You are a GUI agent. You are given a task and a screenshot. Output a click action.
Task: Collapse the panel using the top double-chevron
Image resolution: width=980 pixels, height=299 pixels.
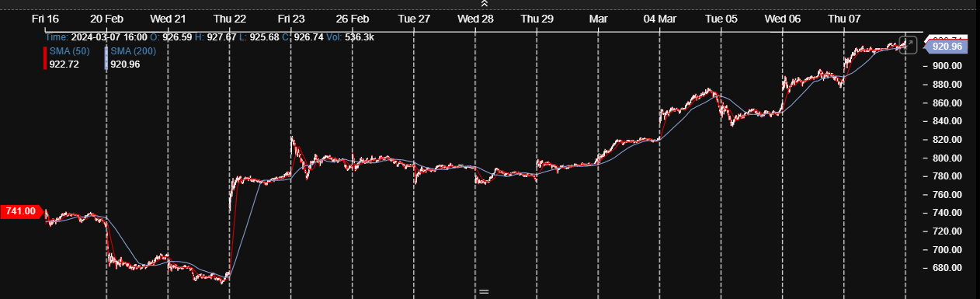tap(485, 4)
